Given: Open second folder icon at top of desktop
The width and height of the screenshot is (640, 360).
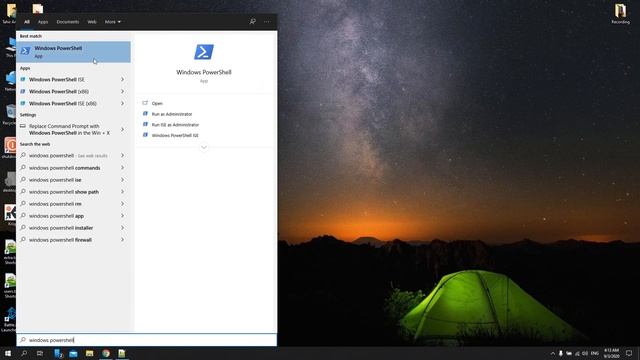Looking at the screenshot, I should pos(38,9).
